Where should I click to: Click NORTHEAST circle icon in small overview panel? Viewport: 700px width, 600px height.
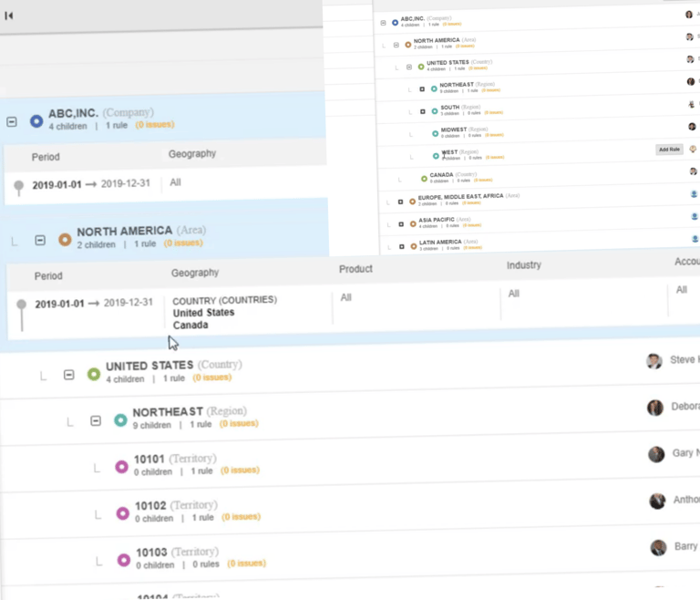pyautogui.click(x=434, y=88)
